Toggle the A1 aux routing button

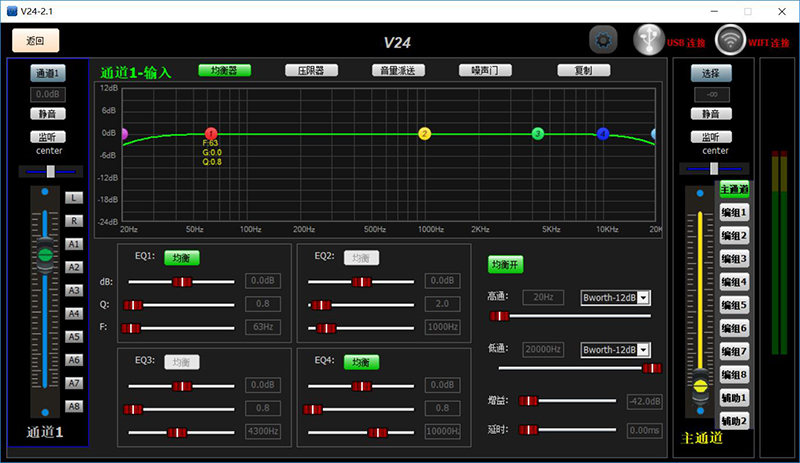click(x=74, y=244)
